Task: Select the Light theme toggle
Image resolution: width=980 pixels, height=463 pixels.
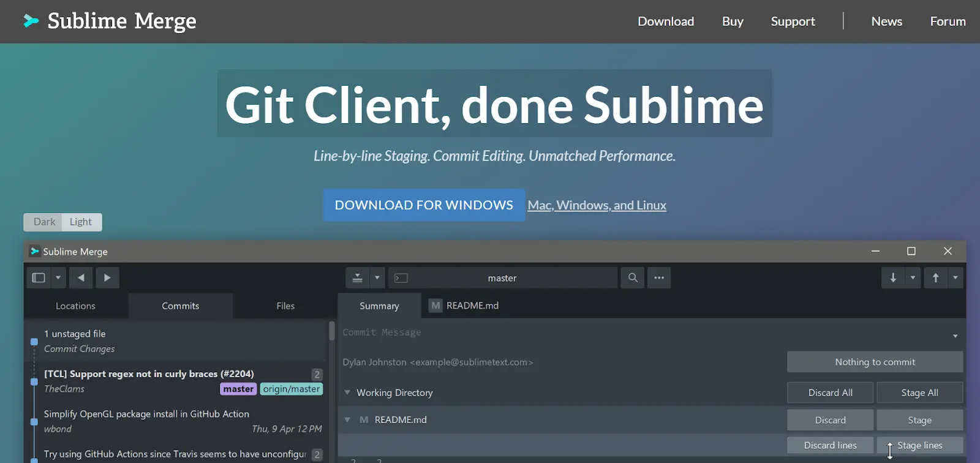Action: 81,222
